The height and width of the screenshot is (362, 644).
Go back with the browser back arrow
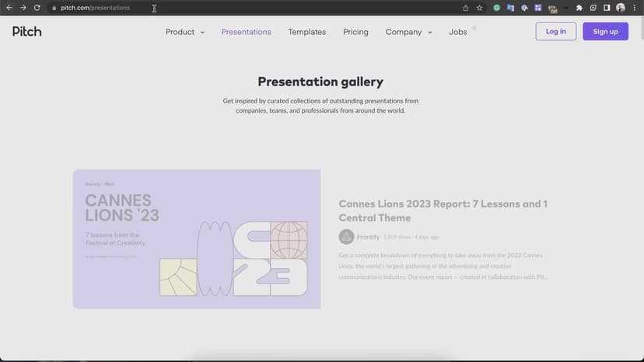9,8
